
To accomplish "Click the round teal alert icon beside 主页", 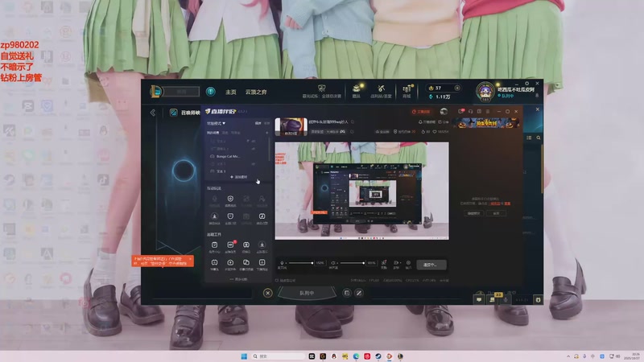I will pos(211,92).
